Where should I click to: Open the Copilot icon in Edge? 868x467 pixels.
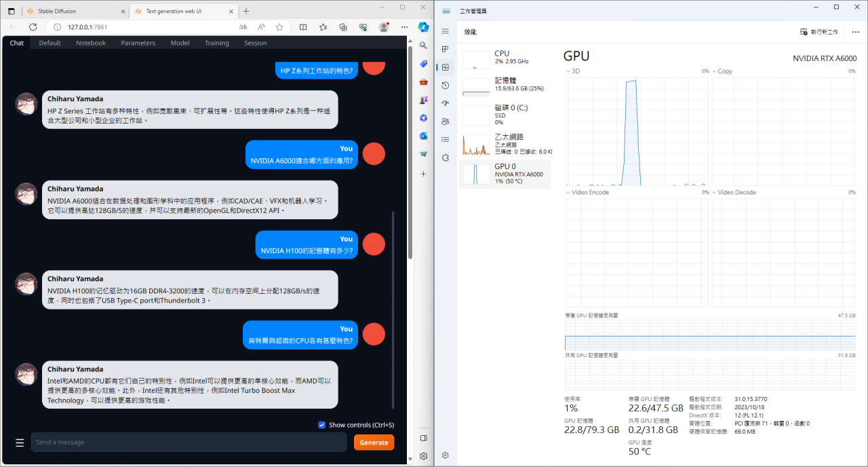point(423,27)
